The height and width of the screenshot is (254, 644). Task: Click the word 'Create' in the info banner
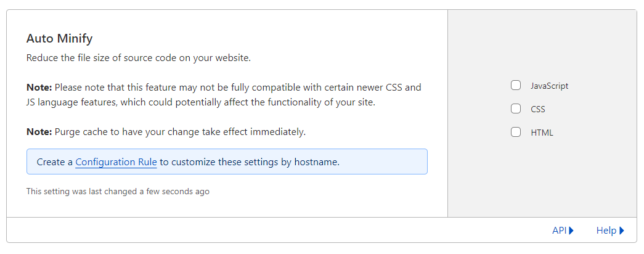pyautogui.click(x=49, y=162)
